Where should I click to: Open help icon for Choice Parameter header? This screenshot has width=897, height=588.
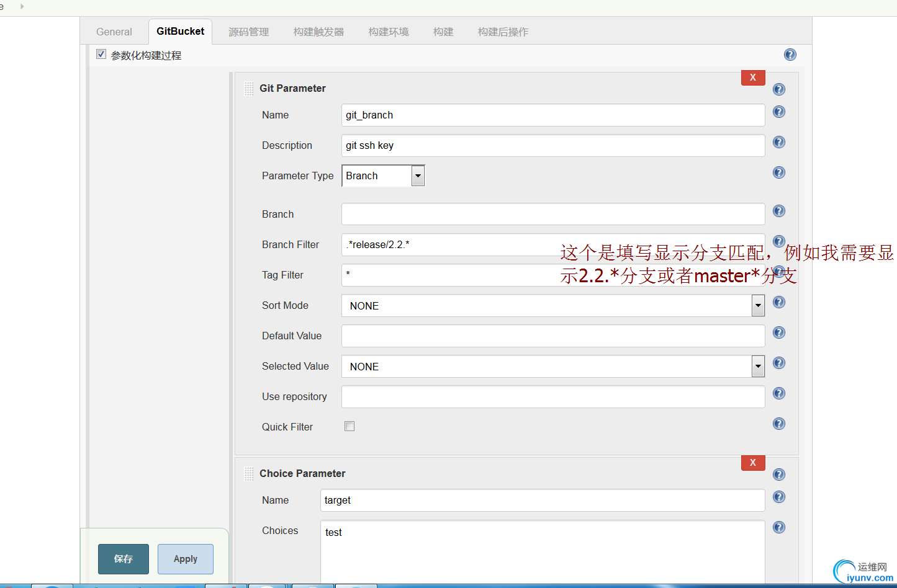[779, 474]
